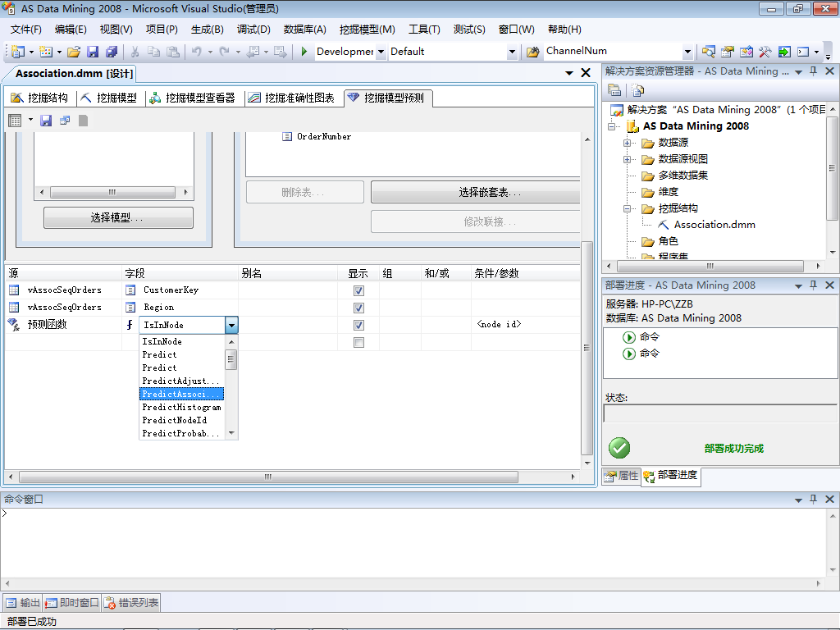Click the Properties icon in Solution Explorer
Viewport: 840px width, 630px height.
(614, 90)
